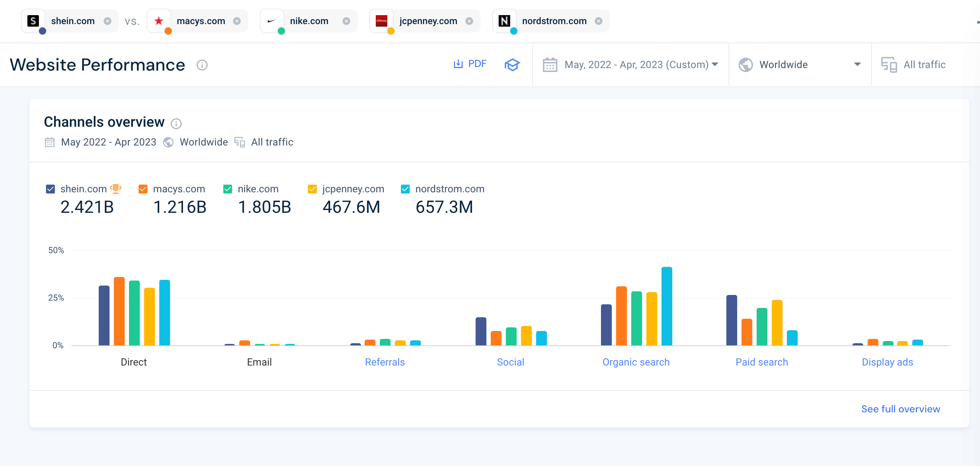Uncheck the macys.com legend checkbox
Viewport: 980px width, 466px height.
pyautogui.click(x=142, y=189)
